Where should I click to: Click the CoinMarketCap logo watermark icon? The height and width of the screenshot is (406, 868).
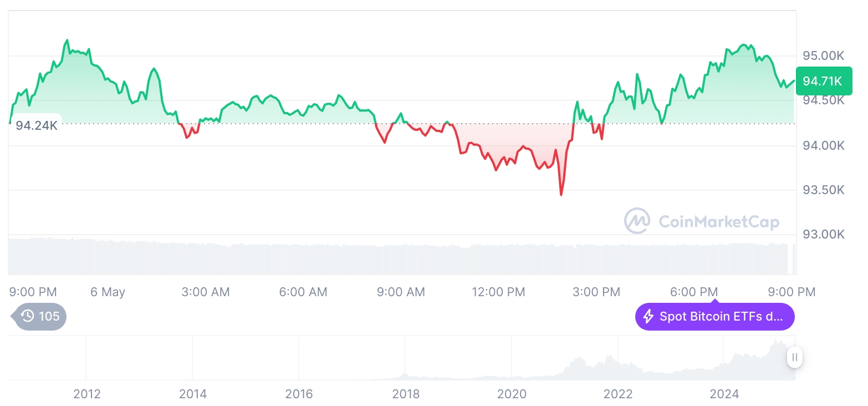tap(637, 221)
